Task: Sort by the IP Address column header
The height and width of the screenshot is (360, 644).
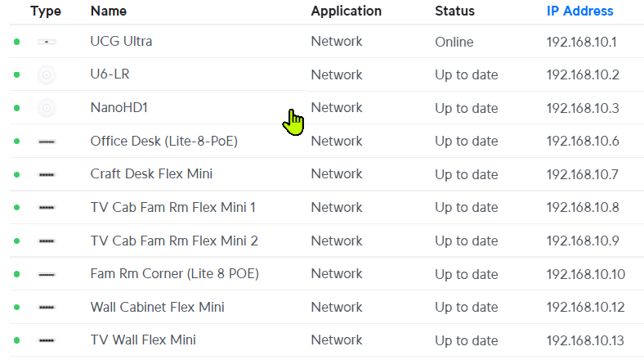Action: coord(579,11)
